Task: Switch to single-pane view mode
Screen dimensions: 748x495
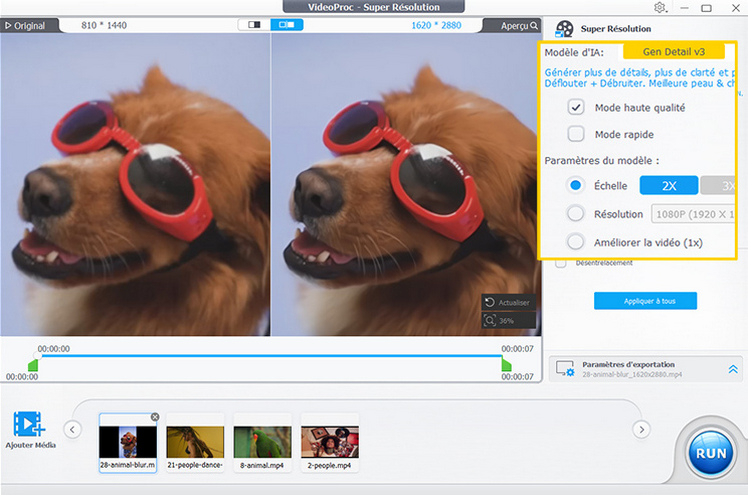Action: tap(254, 25)
